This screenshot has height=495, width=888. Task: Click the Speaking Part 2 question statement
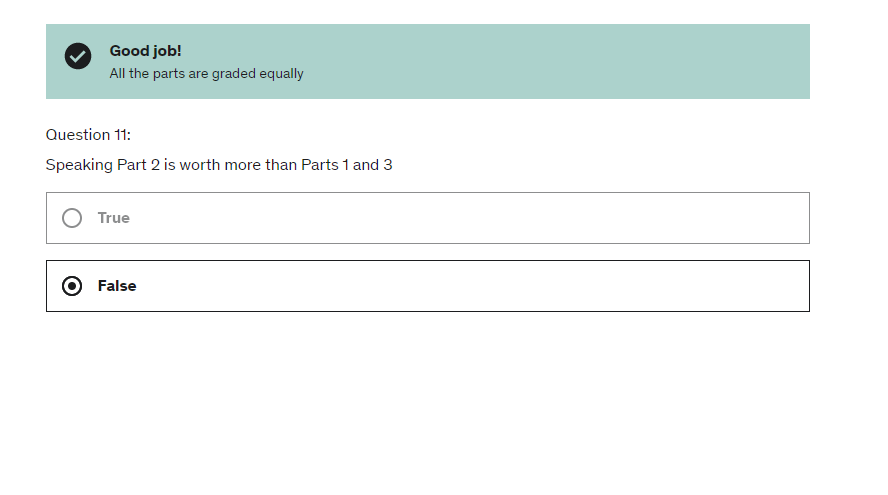pos(219,165)
